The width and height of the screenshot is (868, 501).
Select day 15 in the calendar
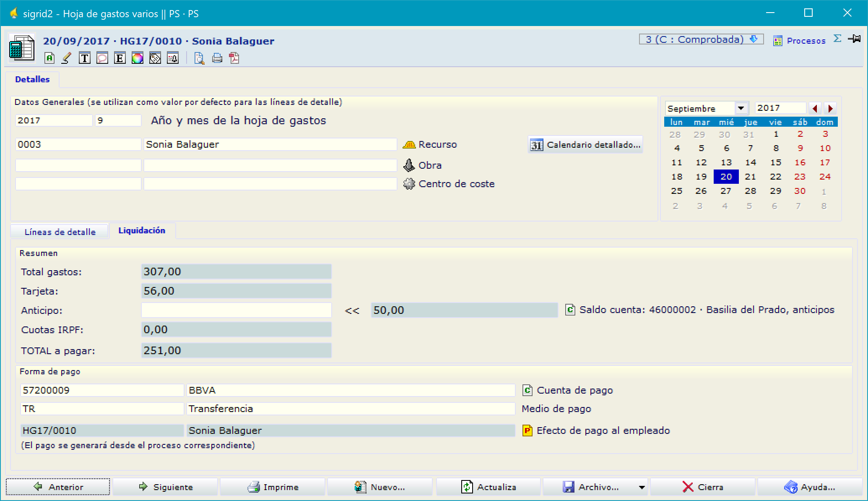click(776, 162)
